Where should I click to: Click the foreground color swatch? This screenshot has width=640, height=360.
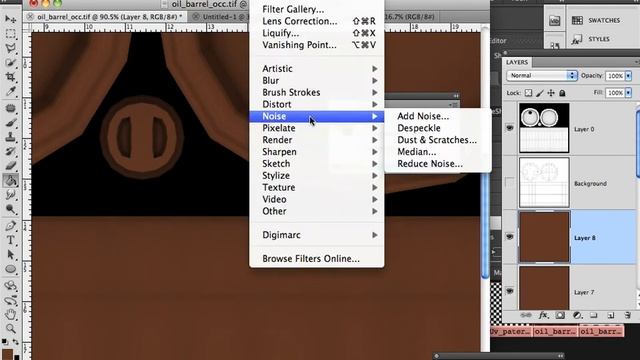click(x=7, y=354)
